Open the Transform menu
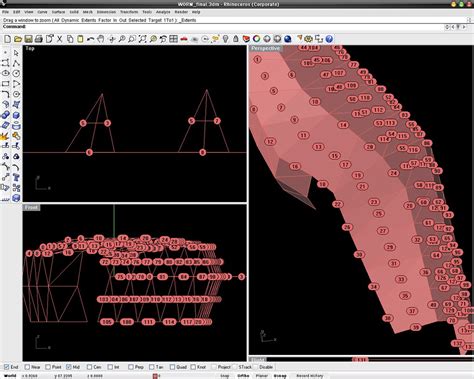 tap(129, 12)
